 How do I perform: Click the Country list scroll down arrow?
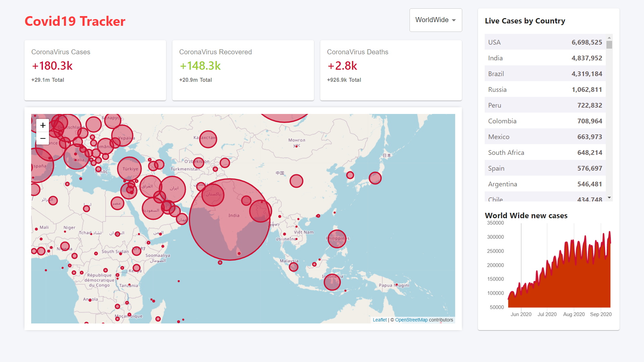pyautogui.click(x=609, y=198)
